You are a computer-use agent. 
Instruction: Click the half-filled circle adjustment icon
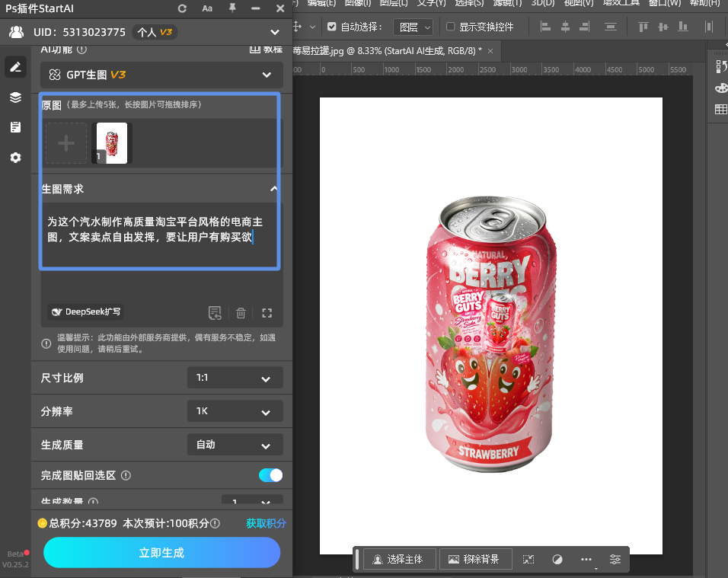[557, 560]
